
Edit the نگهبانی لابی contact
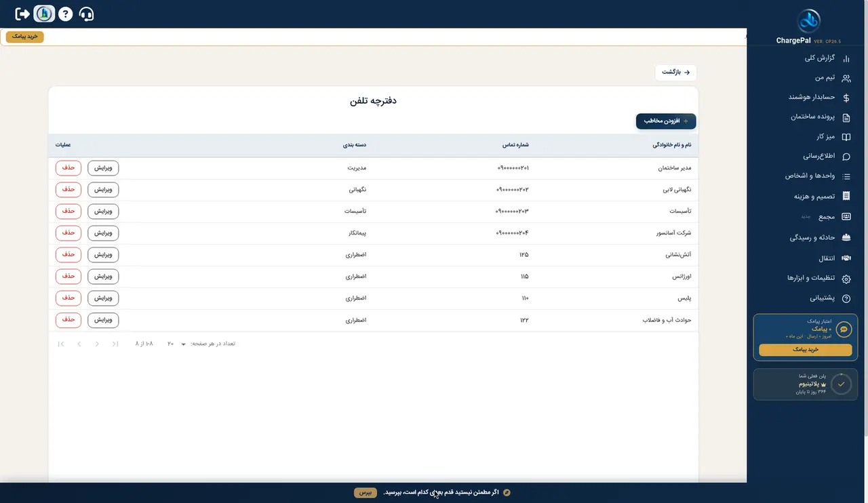103,190
